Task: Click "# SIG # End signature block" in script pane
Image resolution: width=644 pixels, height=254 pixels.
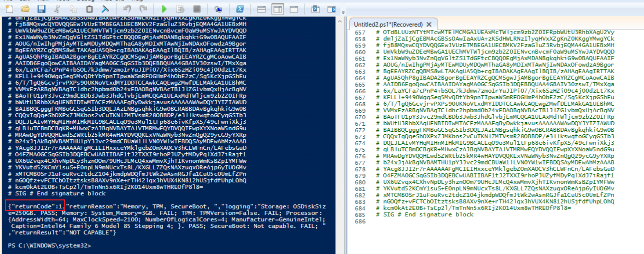Action: [425, 214]
